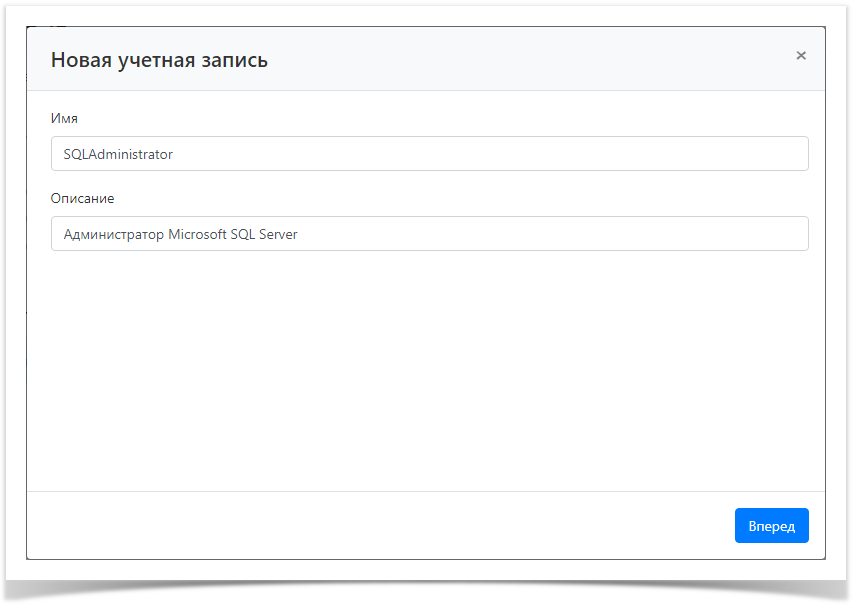The image size is (860, 609).
Task: Click the dialog header bar
Action: [430, 59]
